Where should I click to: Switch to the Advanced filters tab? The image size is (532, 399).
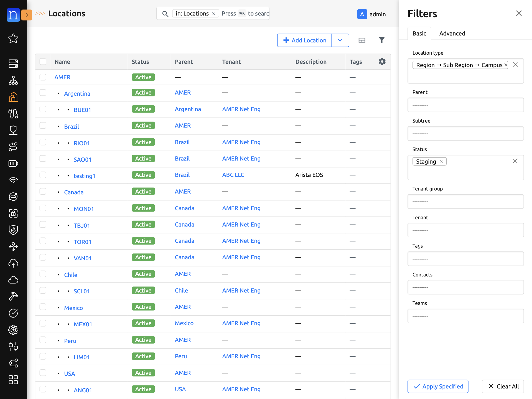452,33
